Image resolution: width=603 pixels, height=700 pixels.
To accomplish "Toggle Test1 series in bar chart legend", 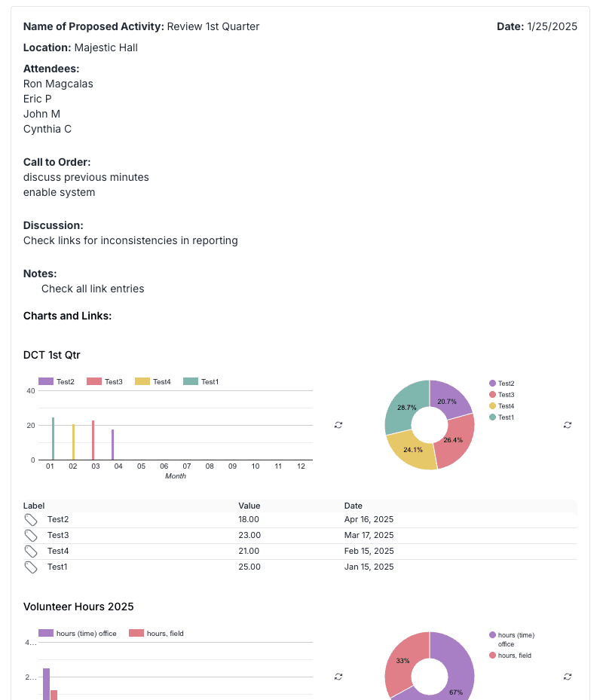I will (x=200, y=382).
